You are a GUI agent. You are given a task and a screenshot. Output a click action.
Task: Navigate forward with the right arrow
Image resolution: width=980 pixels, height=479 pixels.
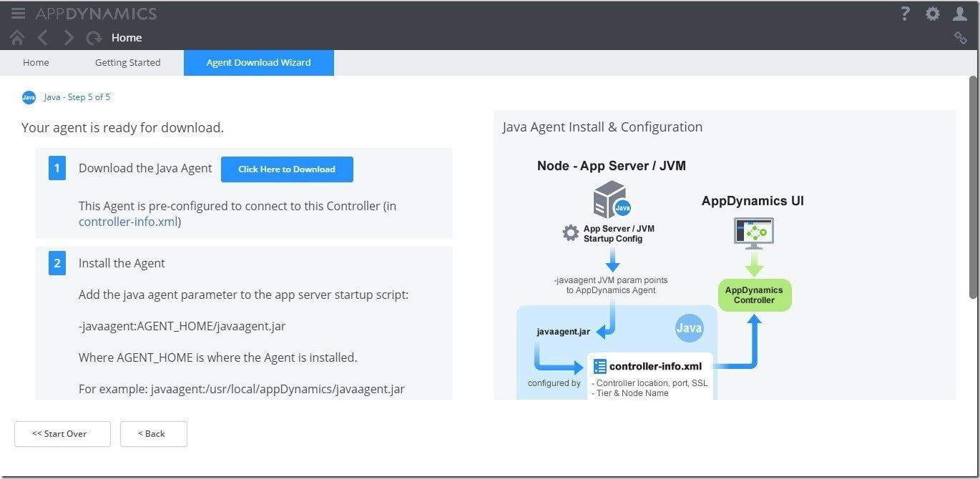[69, 38]
